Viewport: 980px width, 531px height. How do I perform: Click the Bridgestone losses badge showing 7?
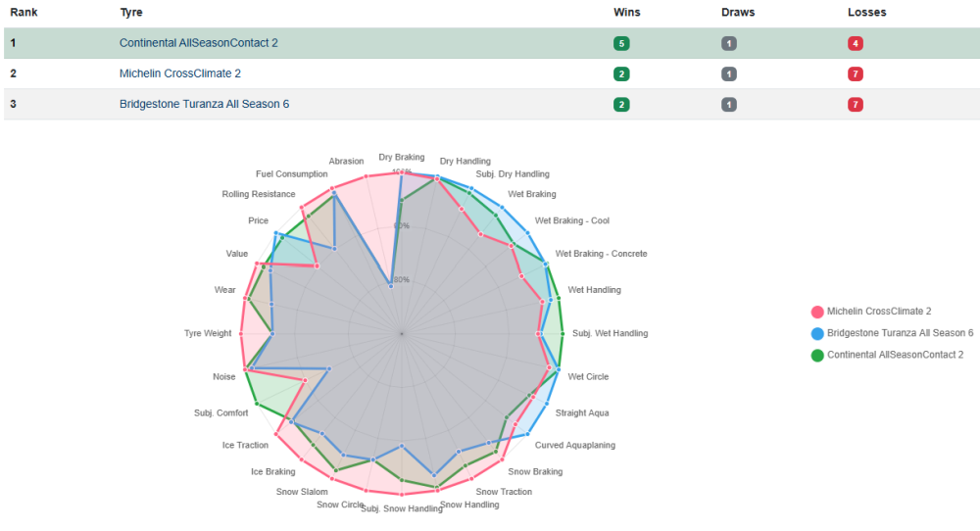point(855,105)
